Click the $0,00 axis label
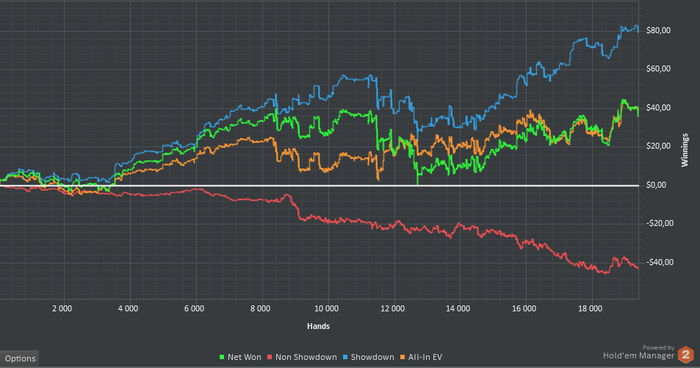Screen dimensions: 700x368 (656, 185)
